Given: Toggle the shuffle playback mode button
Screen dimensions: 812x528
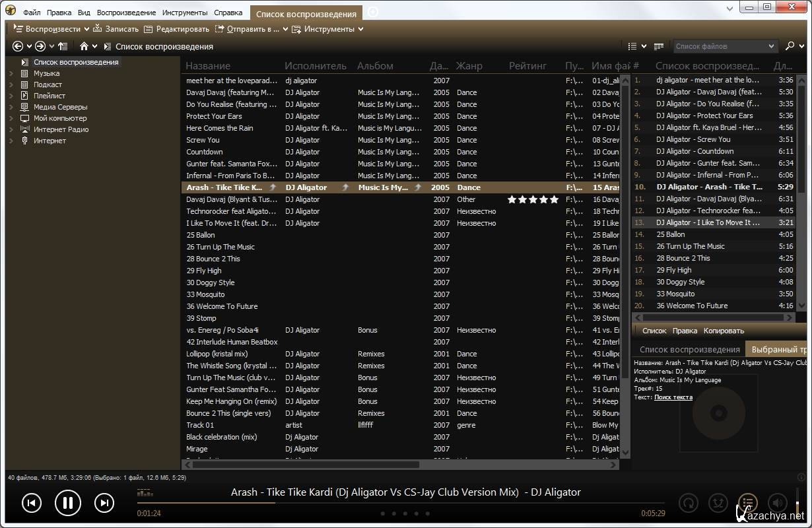Looking at the screenshot, I should pos(718,503).
